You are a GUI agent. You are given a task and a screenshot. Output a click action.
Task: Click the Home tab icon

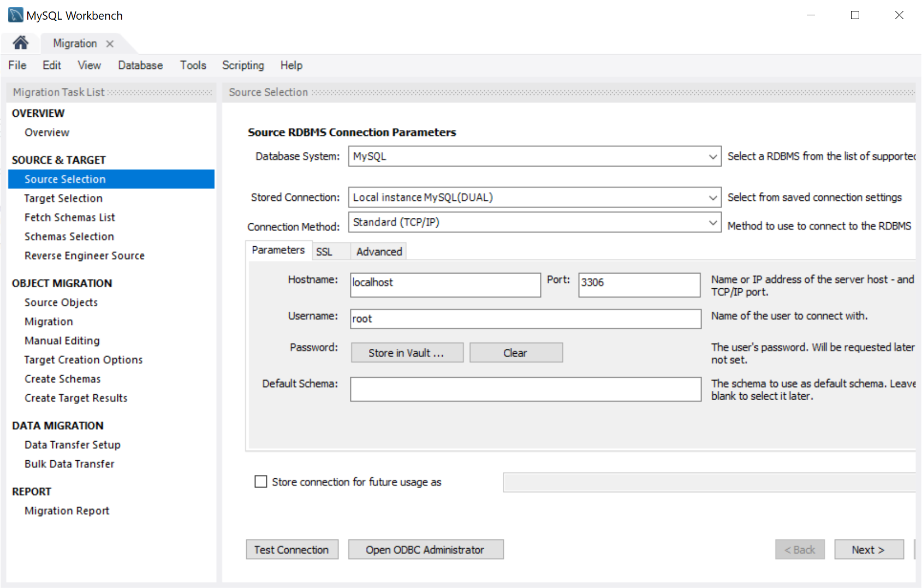pyautogui.click(x=21, y=43)
